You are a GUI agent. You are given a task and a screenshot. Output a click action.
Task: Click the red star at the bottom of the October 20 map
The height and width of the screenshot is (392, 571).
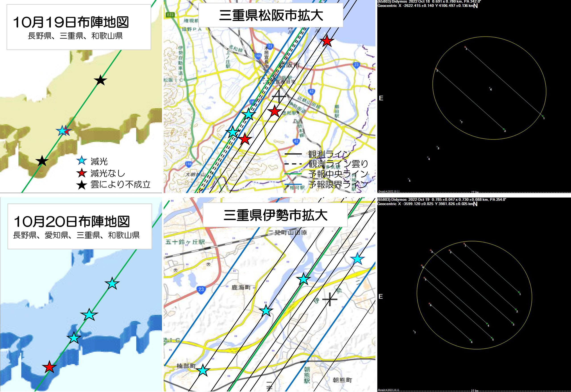pos(50,367)
